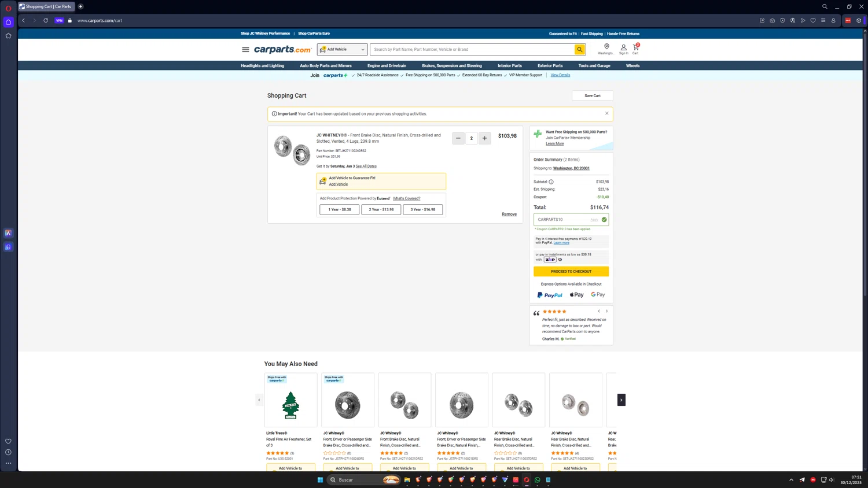Click the yellow search magnifier button
The image size is (868, 488).
(x=579, y=50)
